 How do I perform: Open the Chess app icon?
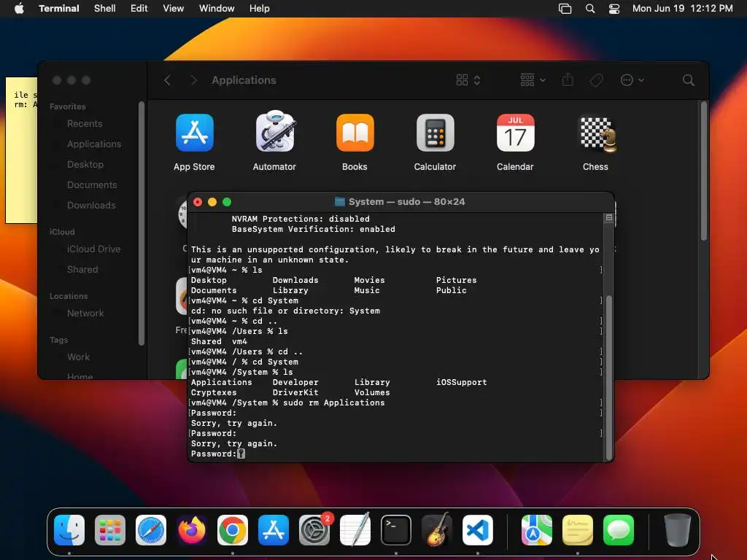point(598,134)
